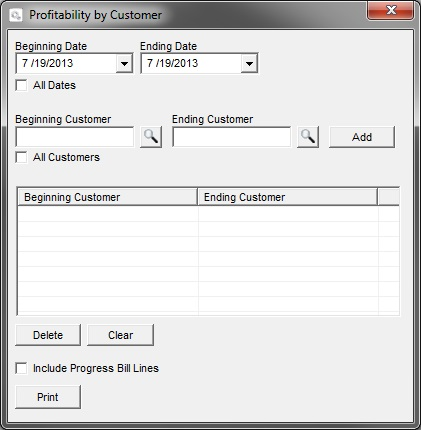Open the Beginning Date dropdown arrow
This screenshot has width=421, height=430.
click(x=124, y=63)
